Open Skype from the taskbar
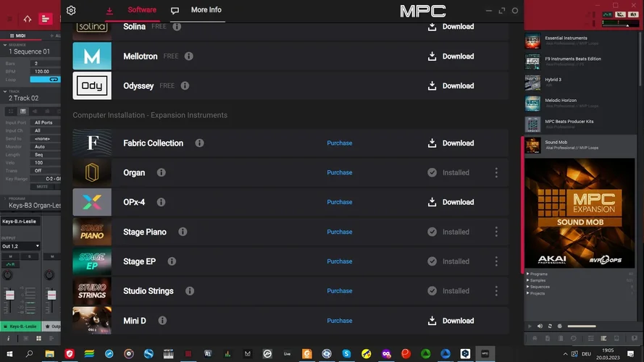The image size is (644, 362). point(347,354)
